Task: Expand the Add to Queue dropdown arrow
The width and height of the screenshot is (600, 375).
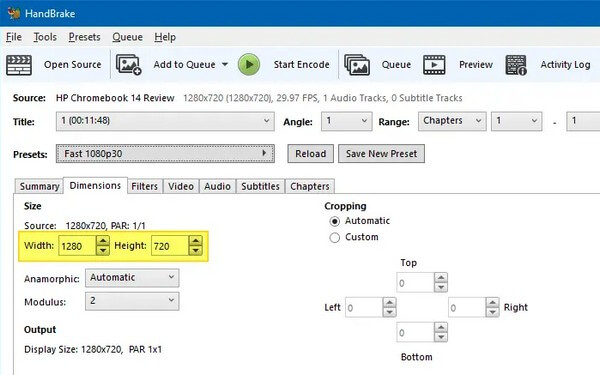Action: [225, 64]
